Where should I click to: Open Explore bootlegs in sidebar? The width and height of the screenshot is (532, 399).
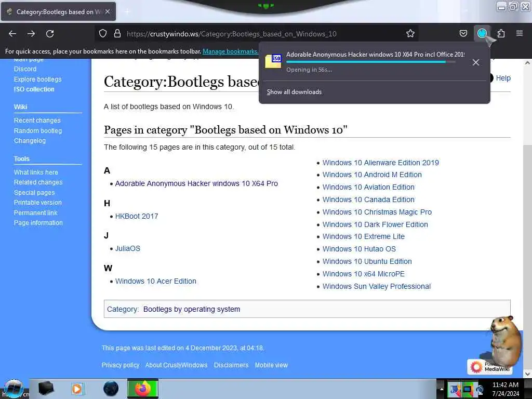(37, 79)
